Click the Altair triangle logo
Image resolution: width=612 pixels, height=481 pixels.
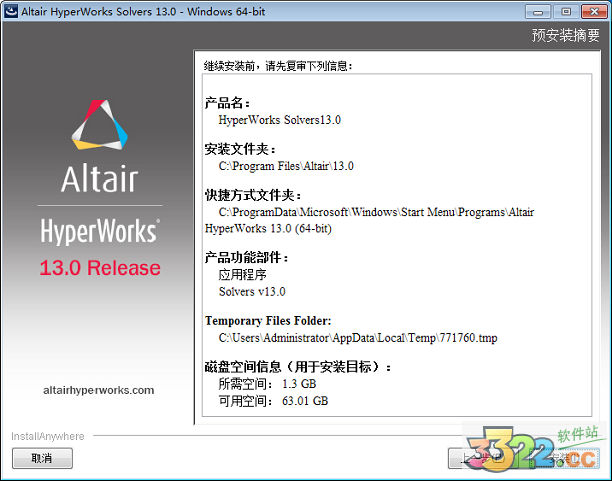pyautogui.click(x=100, y=125)
